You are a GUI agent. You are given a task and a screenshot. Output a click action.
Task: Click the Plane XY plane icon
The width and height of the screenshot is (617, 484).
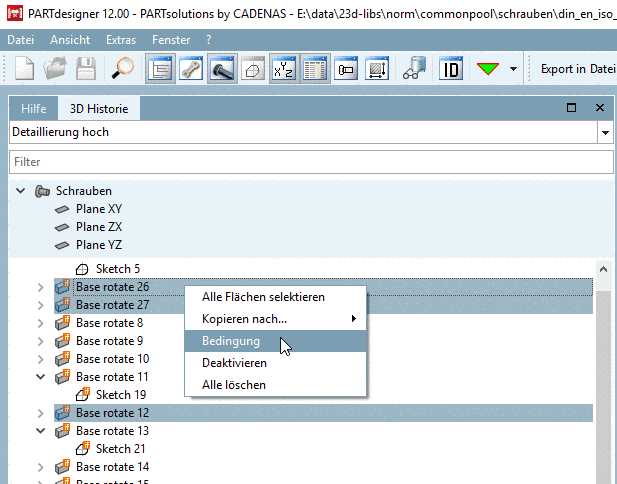click(62, 209)
